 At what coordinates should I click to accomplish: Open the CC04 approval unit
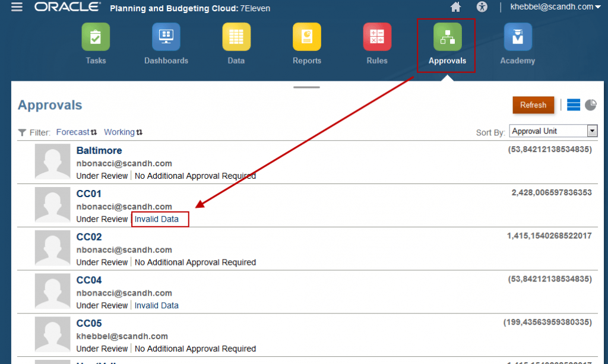(89, 280)
